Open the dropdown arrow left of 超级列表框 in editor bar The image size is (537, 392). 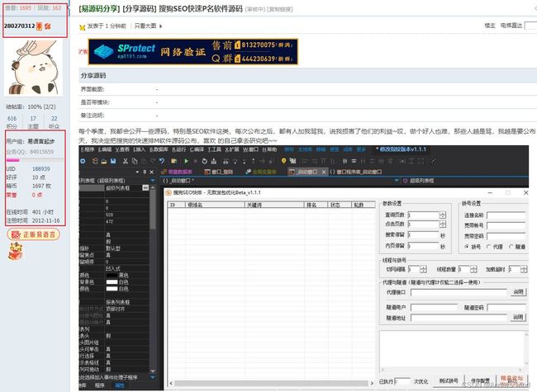[397, 180]
